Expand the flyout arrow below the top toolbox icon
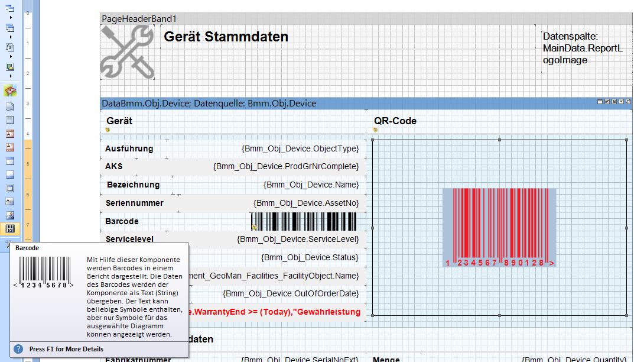Image resolution: width=644 pixels, height=362 pixels. point(9,17)
